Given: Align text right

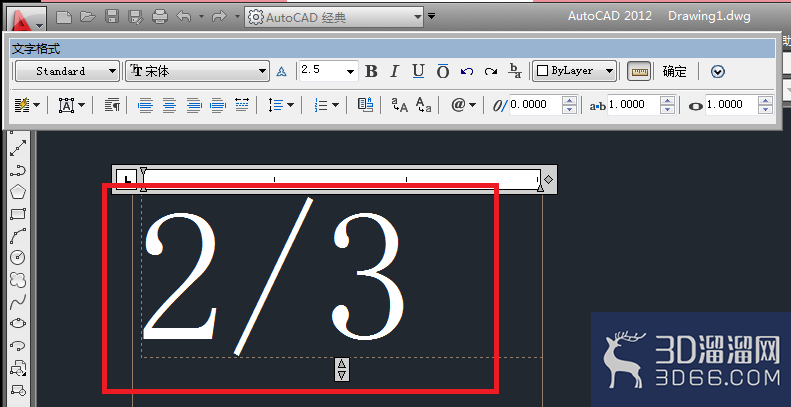Looking at the screenshot, I should point(194,105).
